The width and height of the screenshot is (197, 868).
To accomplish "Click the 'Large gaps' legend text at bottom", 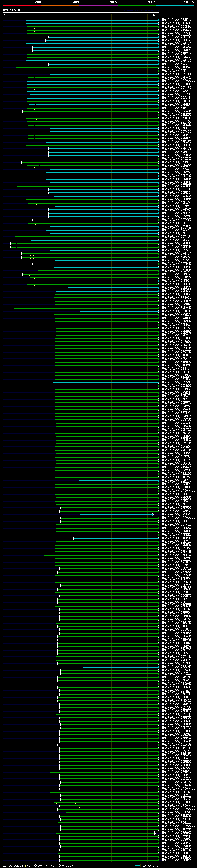I will point(14,865).
